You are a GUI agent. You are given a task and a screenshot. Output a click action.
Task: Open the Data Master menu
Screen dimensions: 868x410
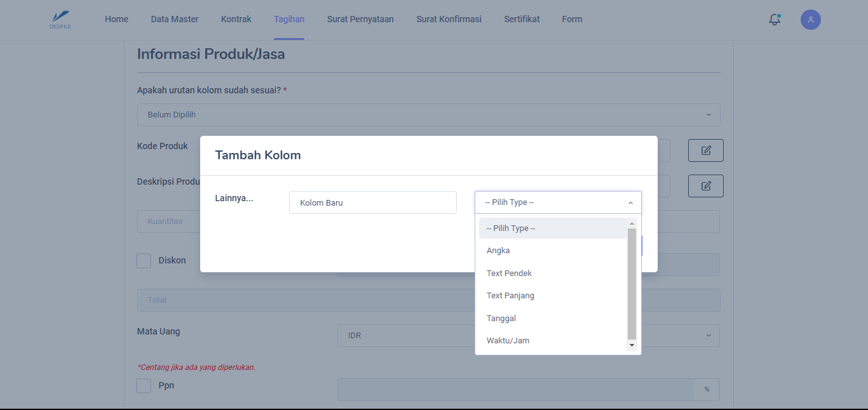pyautogui.click(x=174, y=19)
